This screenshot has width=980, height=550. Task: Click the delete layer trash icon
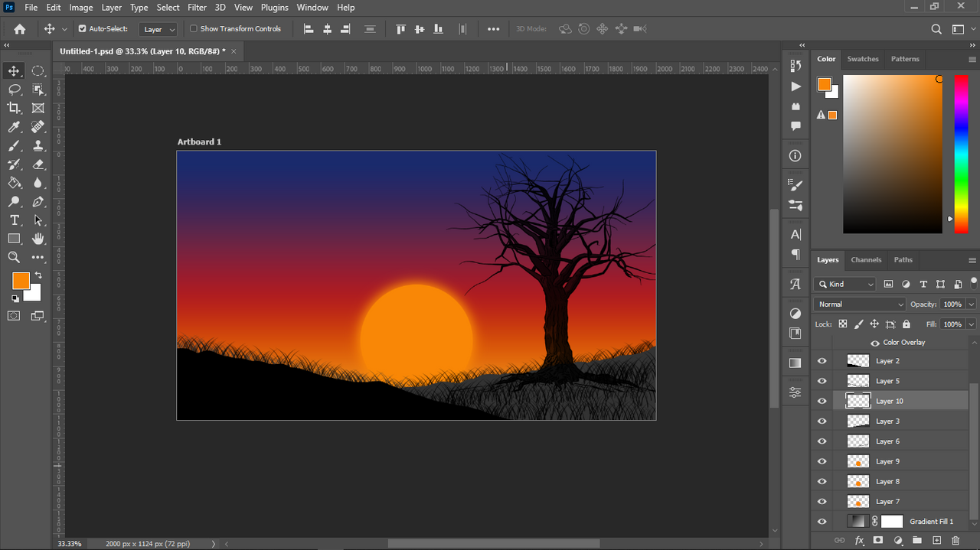[955, 541]
